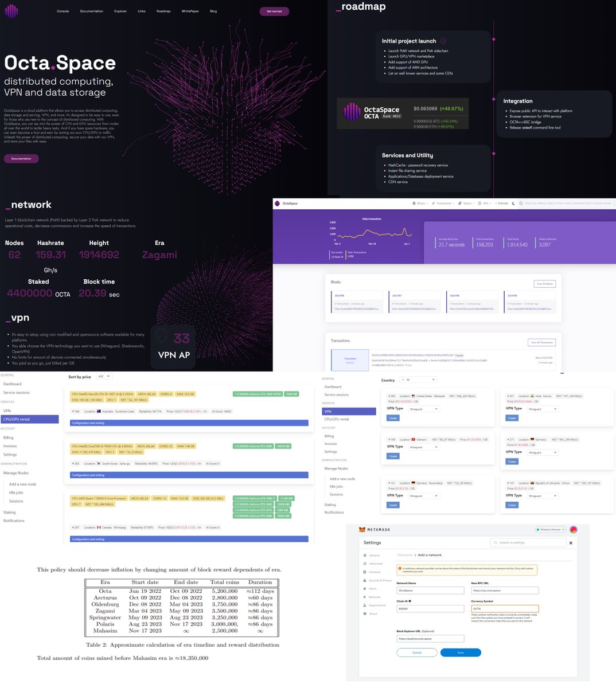Open the MetaMask account avatar
The image size is (616, 688).
(574, 530)
